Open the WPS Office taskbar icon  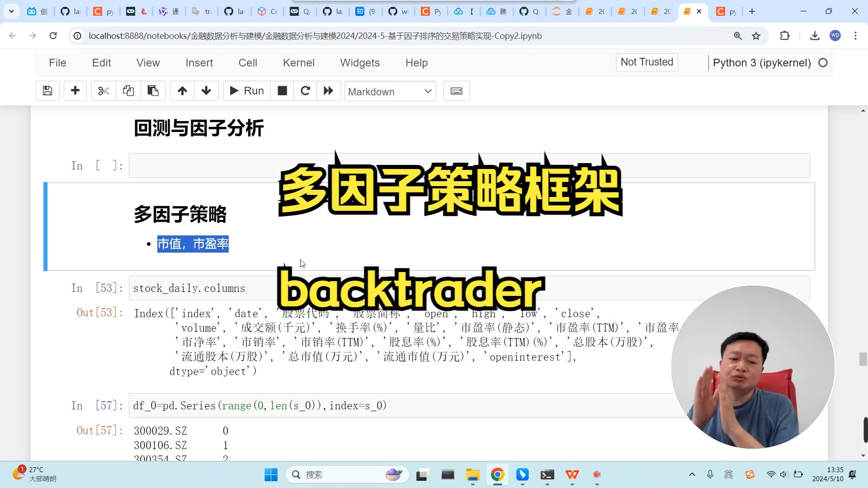click(572, 474)
